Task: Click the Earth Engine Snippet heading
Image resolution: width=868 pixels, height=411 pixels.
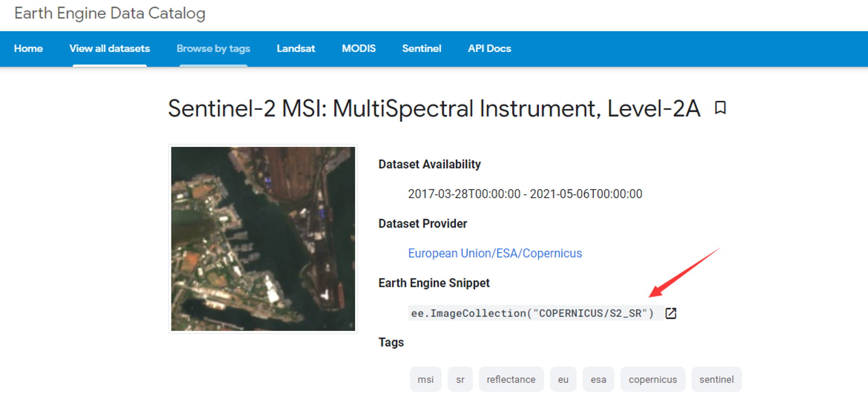Action: (434, 283)
